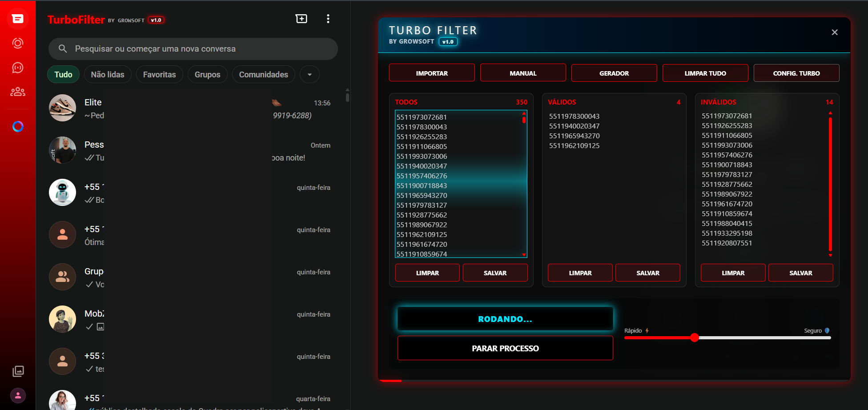This screenshot has width=868, height=410.
Task: Open the Status ring icon in sidebar
Action: [x=18, y=43]
